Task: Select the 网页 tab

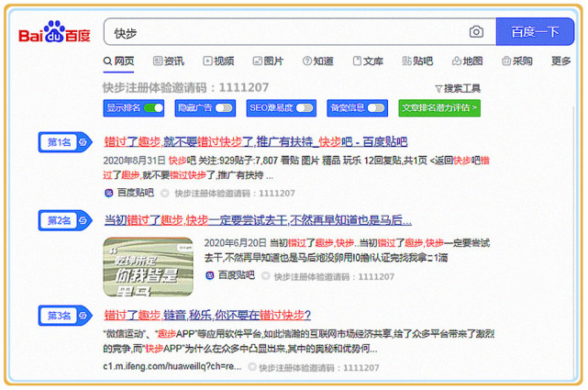Action: click(x=118, y=61)
